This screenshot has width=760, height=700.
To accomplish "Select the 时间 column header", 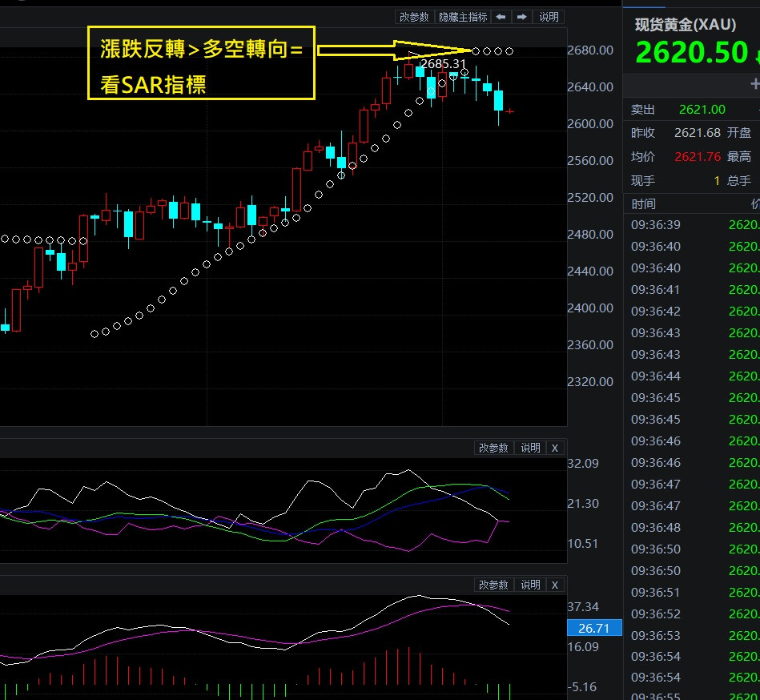I will [643, 203].
